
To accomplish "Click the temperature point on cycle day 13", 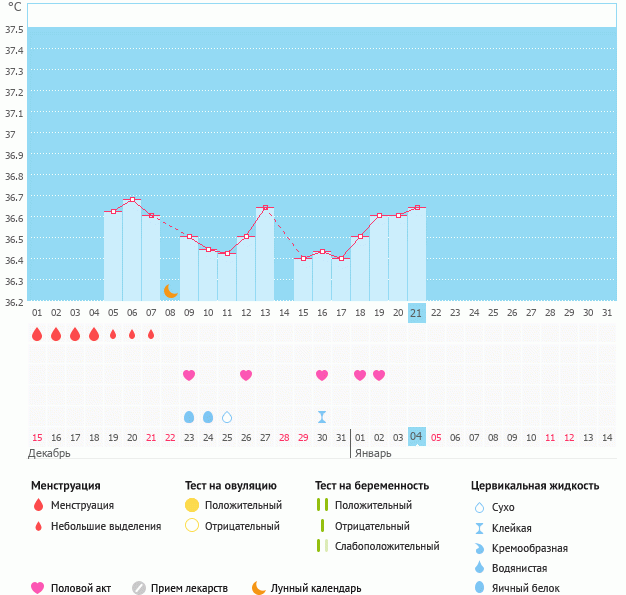I will (x=265, y=208).
